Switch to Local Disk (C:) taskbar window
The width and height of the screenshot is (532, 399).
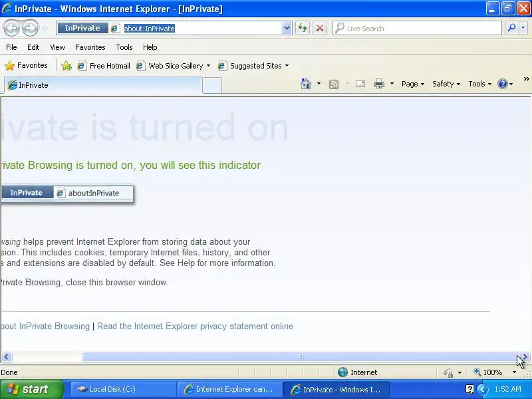(x=122, y=389)
